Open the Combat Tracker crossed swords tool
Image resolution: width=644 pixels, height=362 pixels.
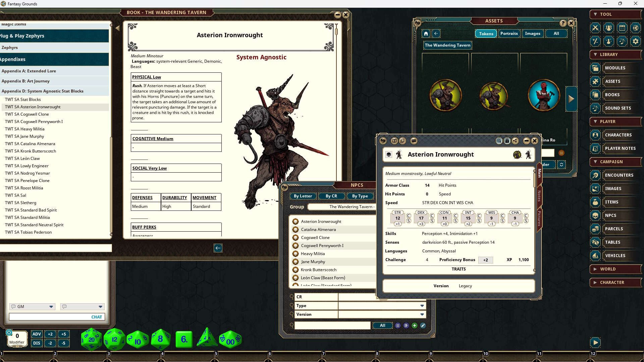595,28
